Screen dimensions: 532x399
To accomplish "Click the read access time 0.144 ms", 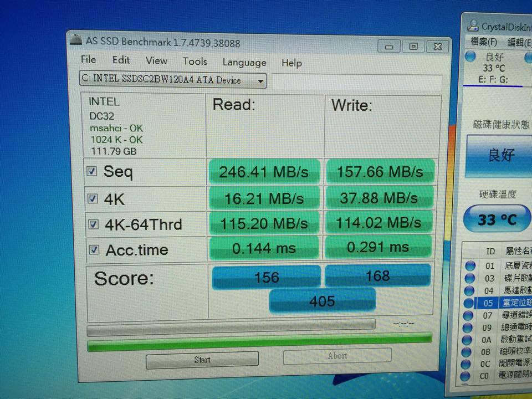I will tap(264, 248).
